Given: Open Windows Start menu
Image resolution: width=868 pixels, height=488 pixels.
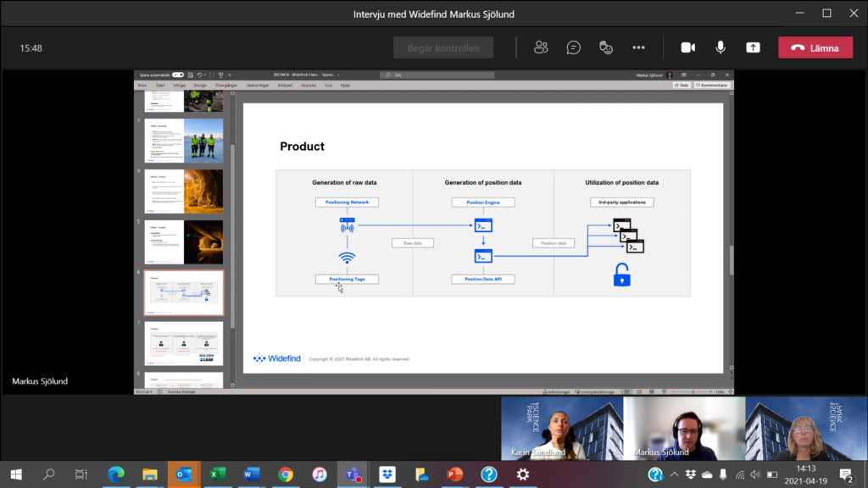Looking at the screenshot, I should 16,474.
